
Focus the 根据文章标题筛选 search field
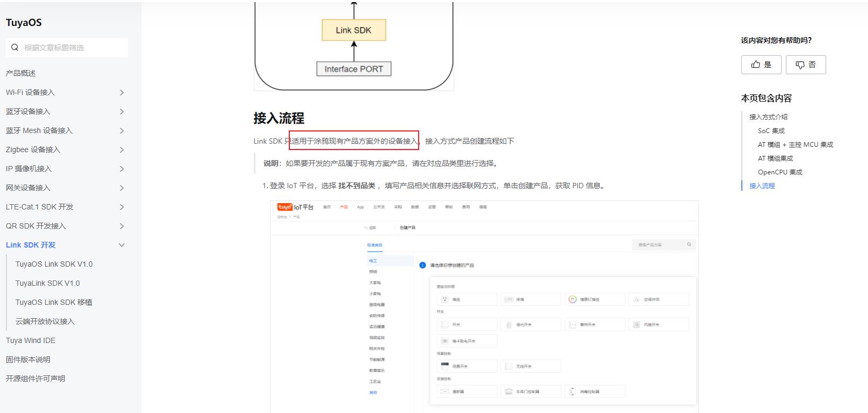coord(67,47)
